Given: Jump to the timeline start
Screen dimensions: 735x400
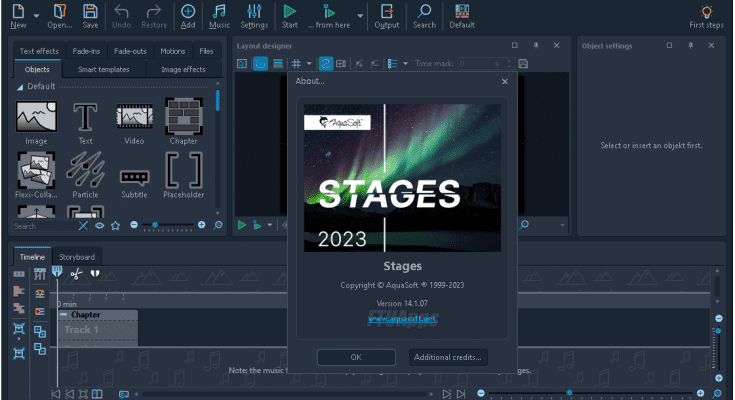Looking at the screenshot, I should click(55, 393).
